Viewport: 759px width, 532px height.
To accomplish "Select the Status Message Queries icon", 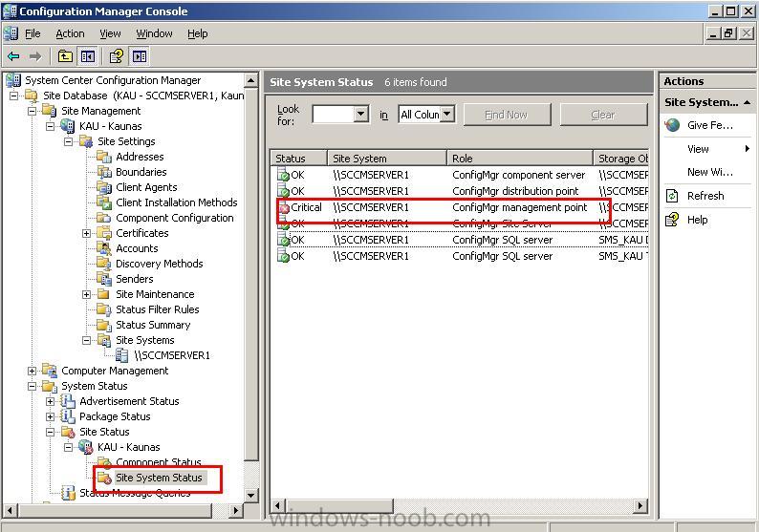I will click(68, 493).
